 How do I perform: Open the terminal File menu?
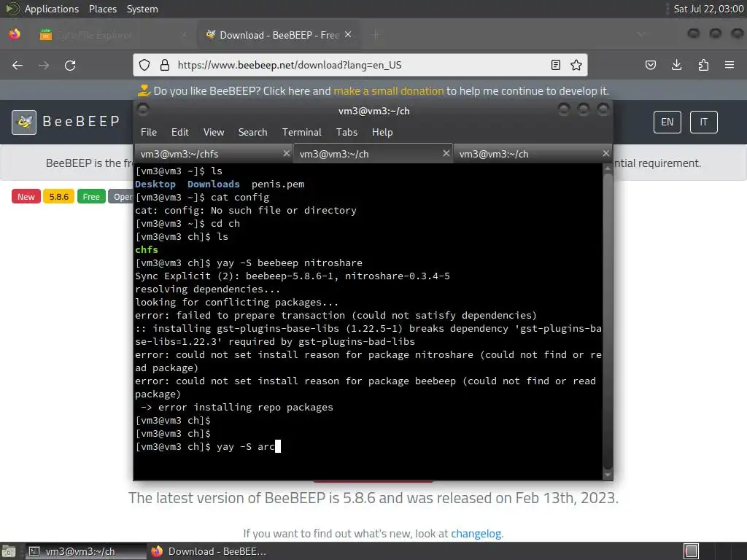(149, 133)
